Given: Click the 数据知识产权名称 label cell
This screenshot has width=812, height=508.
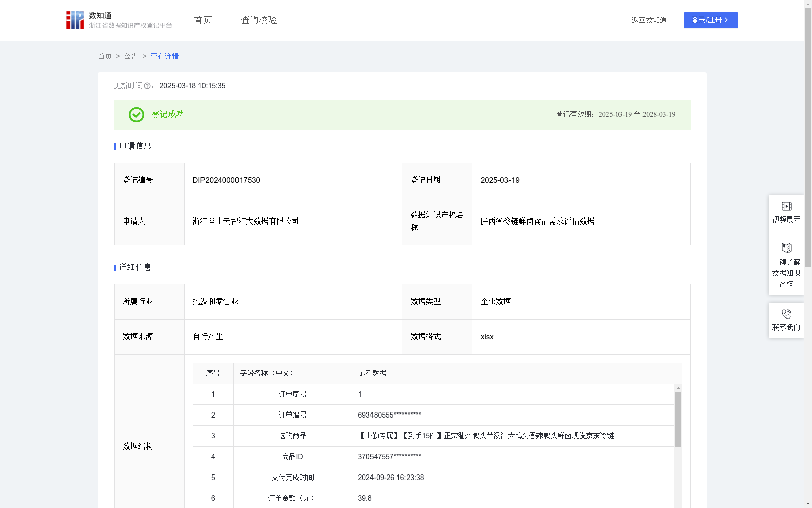Looking at the screenshot, I should 437,221.
